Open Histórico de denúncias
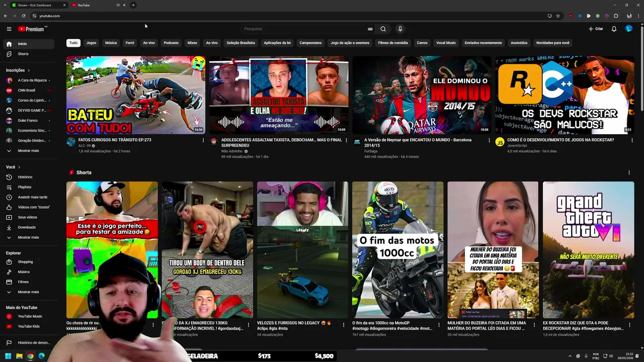This screenshot has height=362, width=644. (29, 343)
